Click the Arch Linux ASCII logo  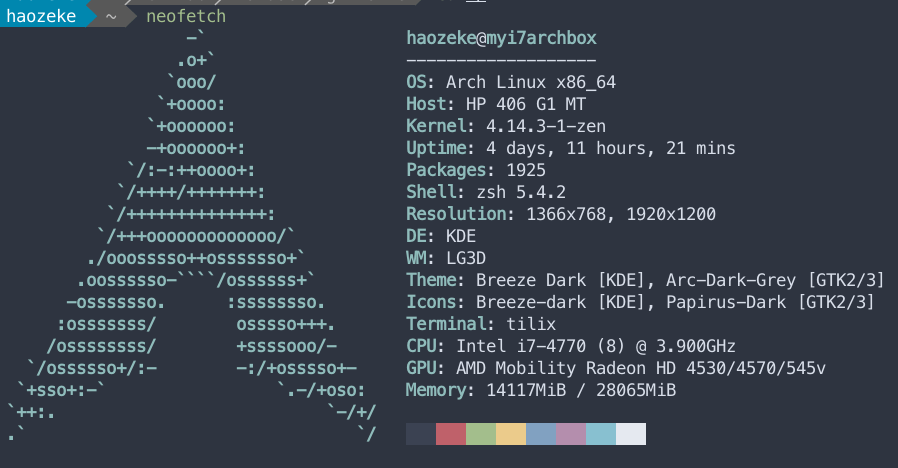(x=192, y=236)
